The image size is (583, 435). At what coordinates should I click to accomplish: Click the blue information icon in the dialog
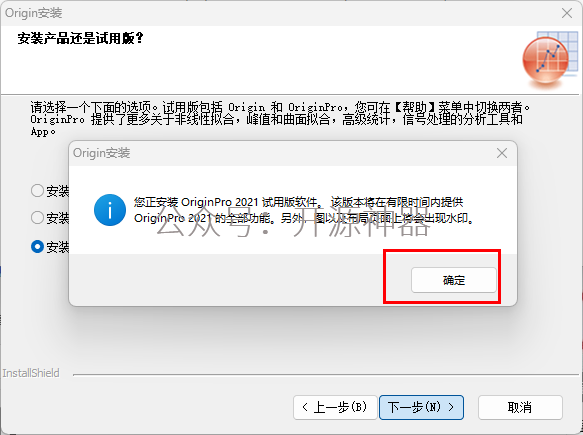(x=110, y=210)
